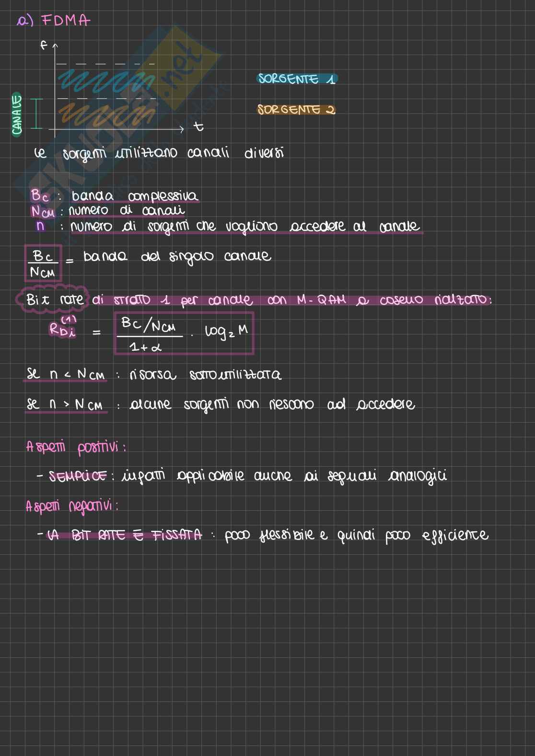
Task: Select the orange SORGENTE 2 legend label
Action: [296, 110]
